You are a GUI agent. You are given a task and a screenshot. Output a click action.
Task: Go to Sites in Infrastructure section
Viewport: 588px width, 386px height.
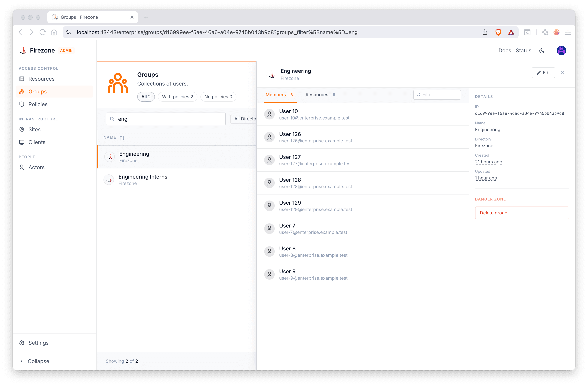click(34, 129)
